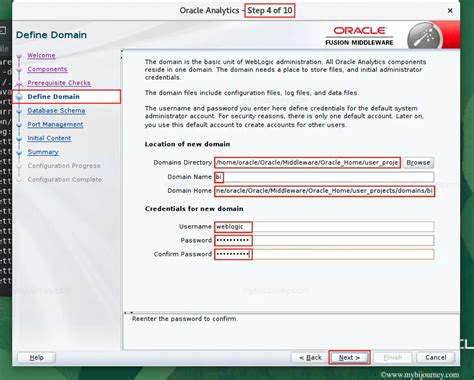The width and height of the screenshot is (474, 380).
Task: Click the Domain Home path field
Action: click(x=324, y=191)
